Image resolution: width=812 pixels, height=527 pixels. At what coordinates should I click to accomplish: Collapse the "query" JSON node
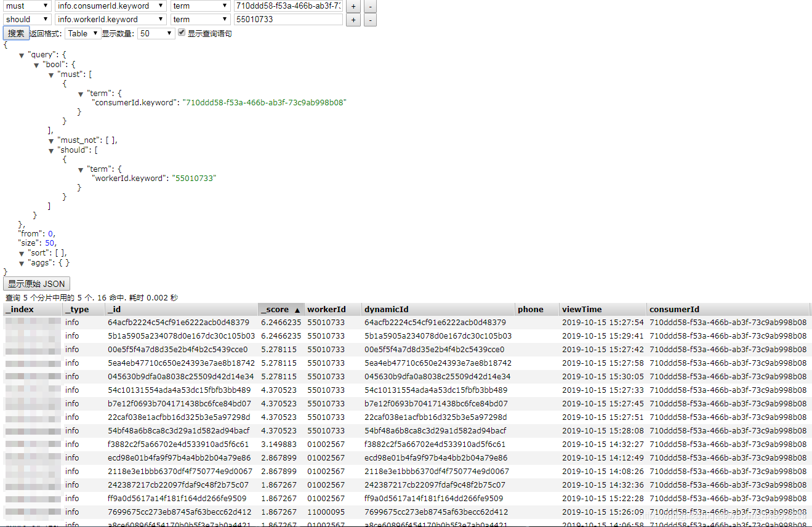[22, 55]
